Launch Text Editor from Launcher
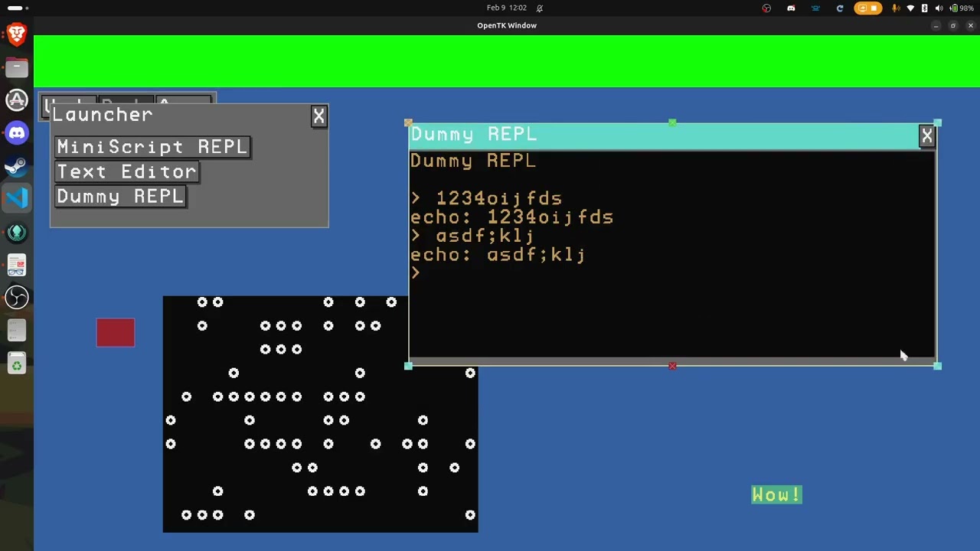 [127, 172]
